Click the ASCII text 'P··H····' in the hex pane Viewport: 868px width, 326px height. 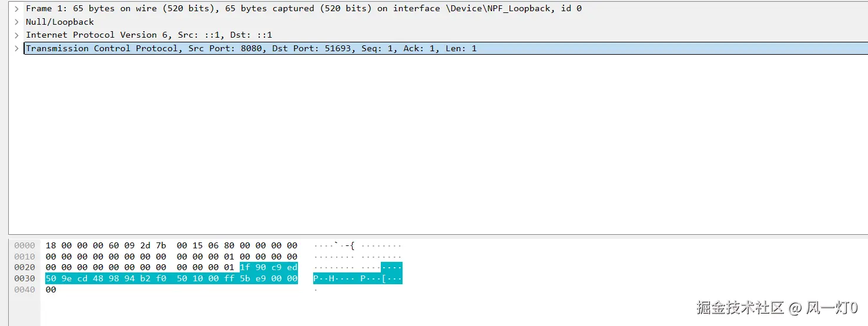coord(334,278)
